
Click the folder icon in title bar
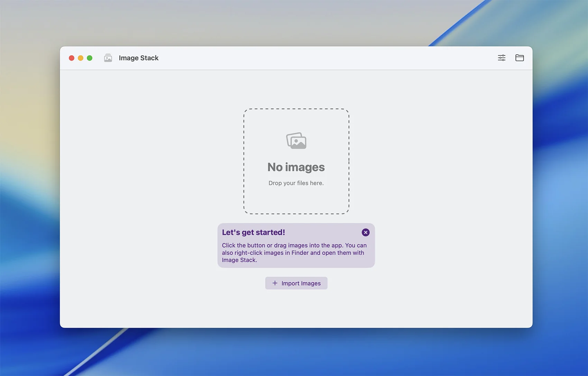[x=520, y=58]
